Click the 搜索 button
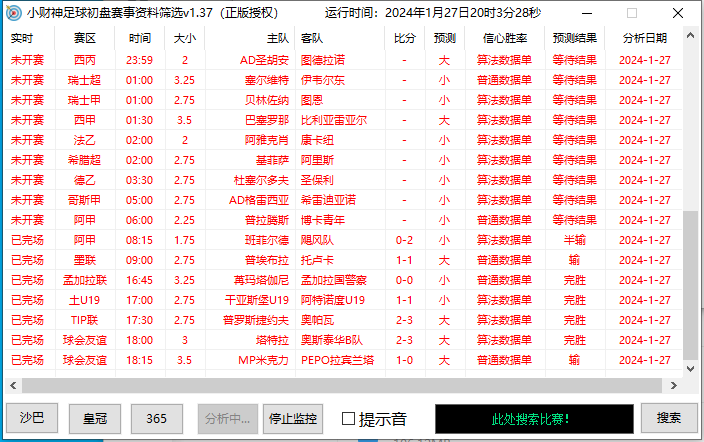The width and height of the screenshot is (704, 442). tap(669, 418)
